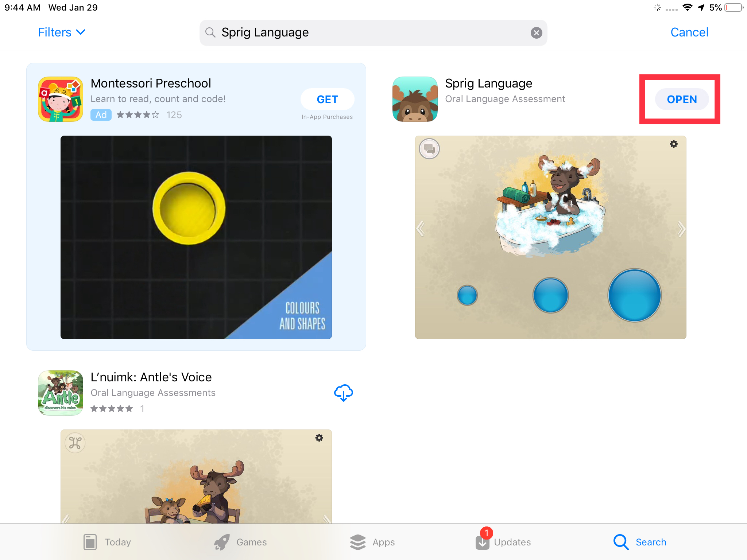The image size is (747, 560).
Task: Tap the Montessori Preschool title
Action: [x=151, y=83]
